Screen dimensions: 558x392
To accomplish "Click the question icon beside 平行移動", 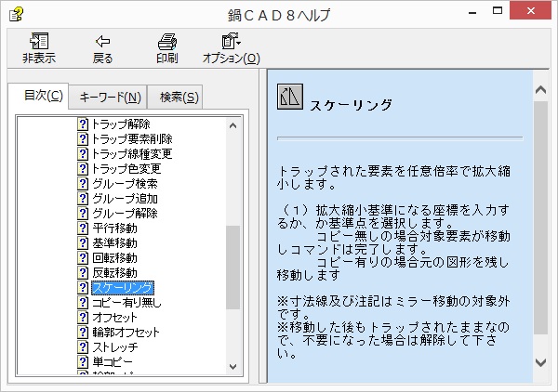I will coord(83,229).
